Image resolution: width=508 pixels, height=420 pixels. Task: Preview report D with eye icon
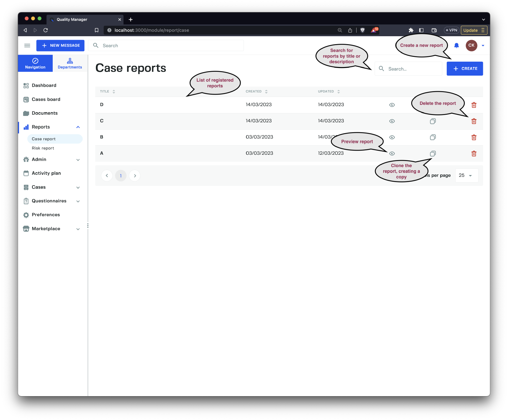click(x=392, y=105)
